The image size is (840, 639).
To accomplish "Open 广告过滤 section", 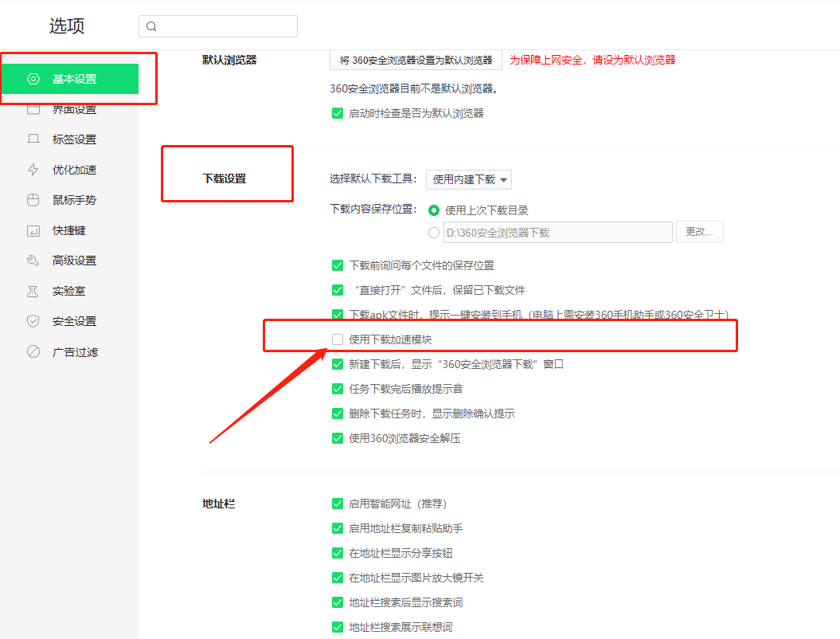I will coord(69,351).
